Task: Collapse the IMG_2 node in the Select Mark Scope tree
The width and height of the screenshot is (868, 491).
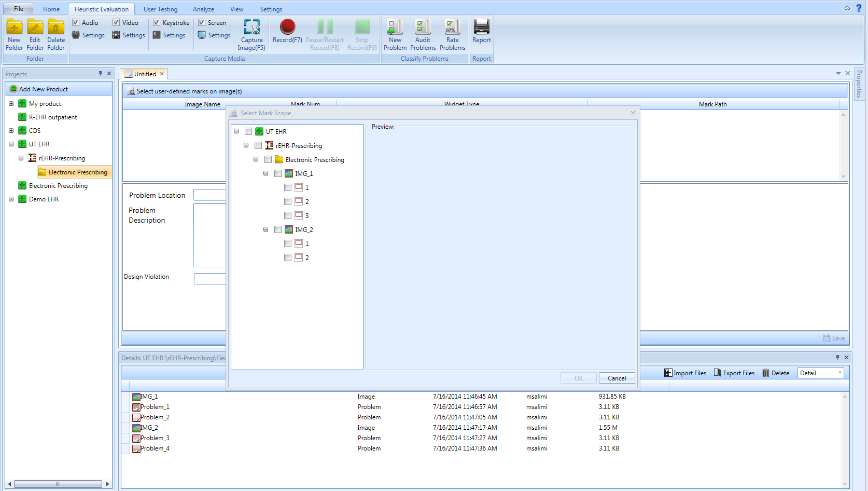Action: (266, 229)
